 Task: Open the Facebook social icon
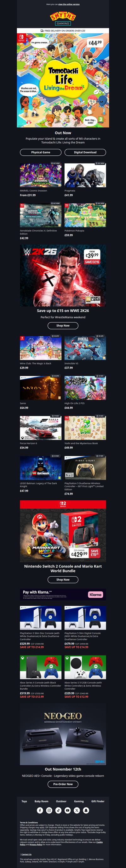[x=40, y=810]
